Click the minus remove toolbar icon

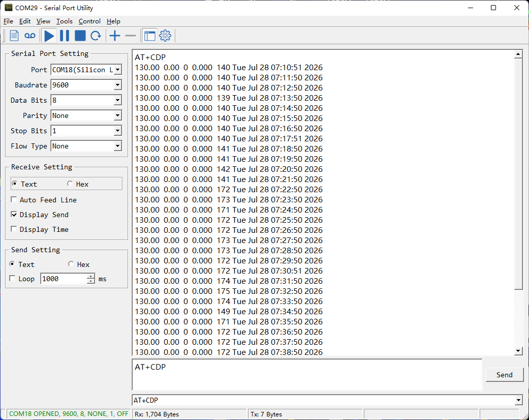coord(131,36)
